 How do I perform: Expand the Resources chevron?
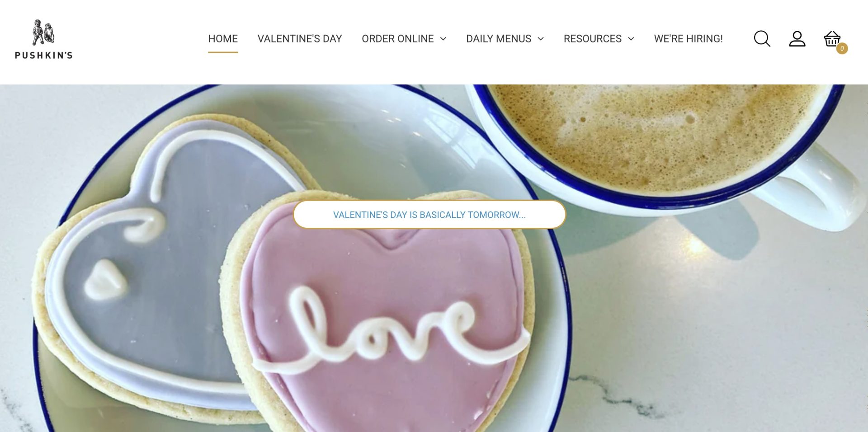631,39
